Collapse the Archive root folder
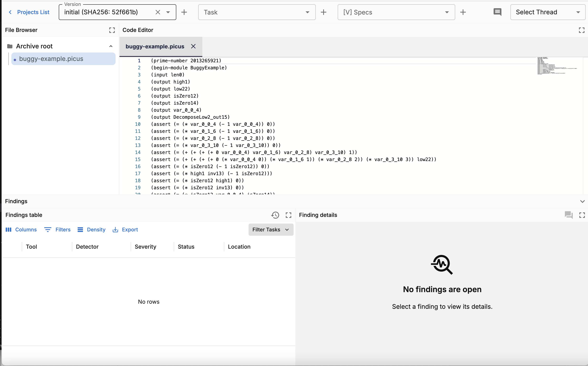The width and height of the screenshot is (588, 366). (x=111, y=46)
